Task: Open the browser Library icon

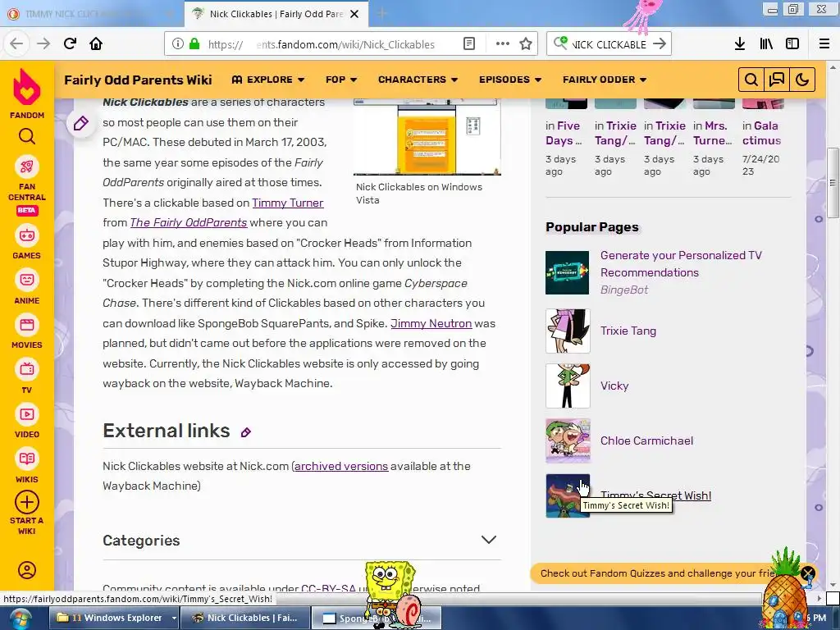Action: [x=767, y=44]
